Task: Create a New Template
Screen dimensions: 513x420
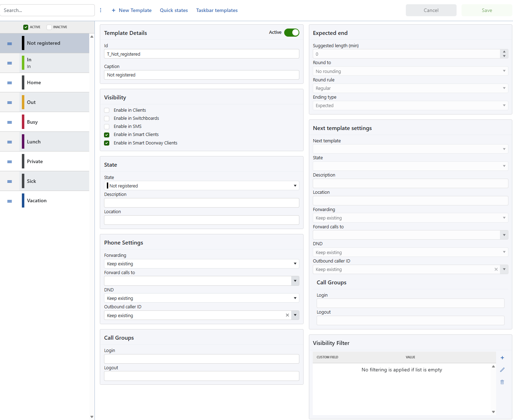Action: [132, 10]
